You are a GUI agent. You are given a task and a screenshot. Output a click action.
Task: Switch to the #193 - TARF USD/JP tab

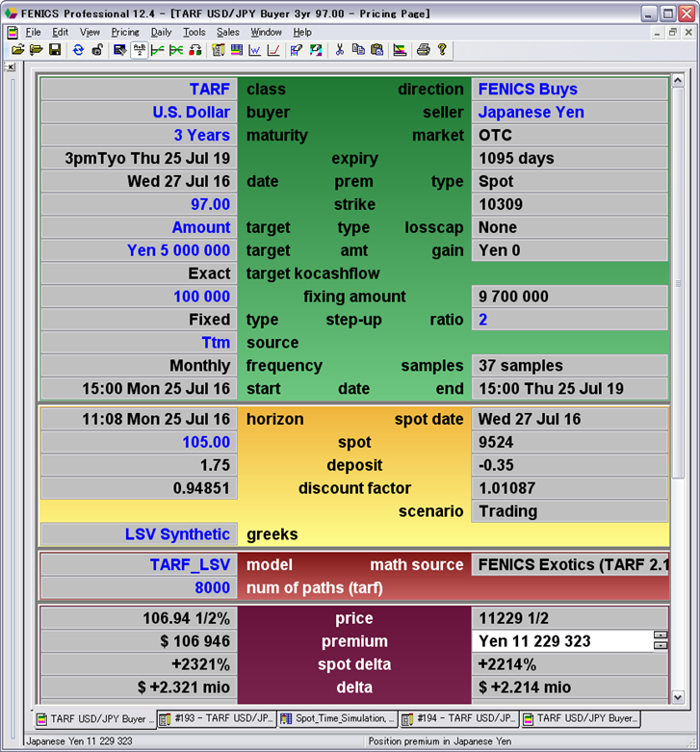coord(217,718)
